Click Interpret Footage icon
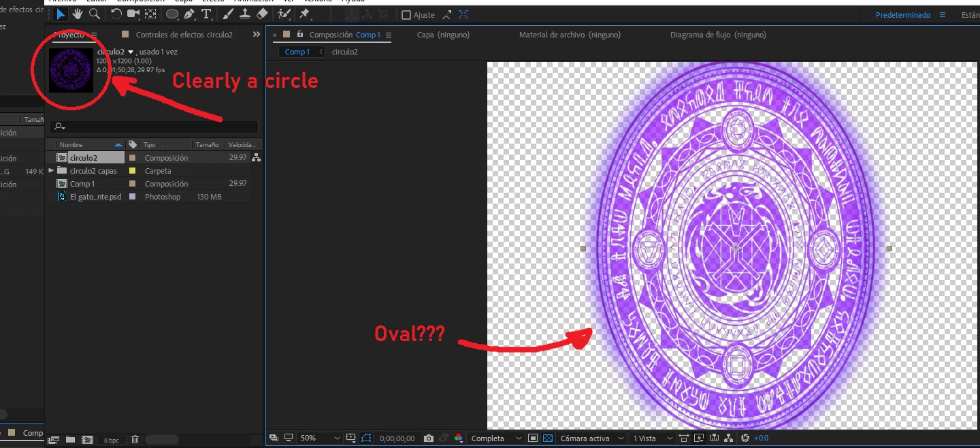The image size is (980, 448). tap(54, 440)
